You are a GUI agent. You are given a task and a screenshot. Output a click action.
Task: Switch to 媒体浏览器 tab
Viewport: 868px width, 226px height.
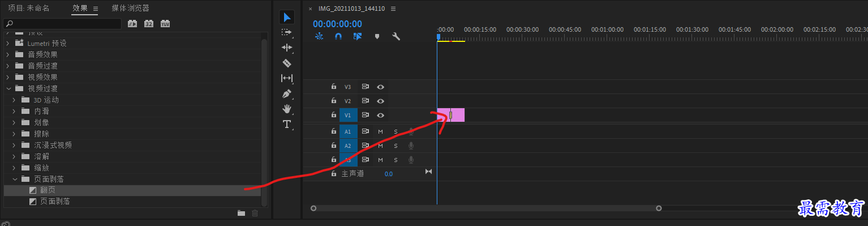pos(130,8)
